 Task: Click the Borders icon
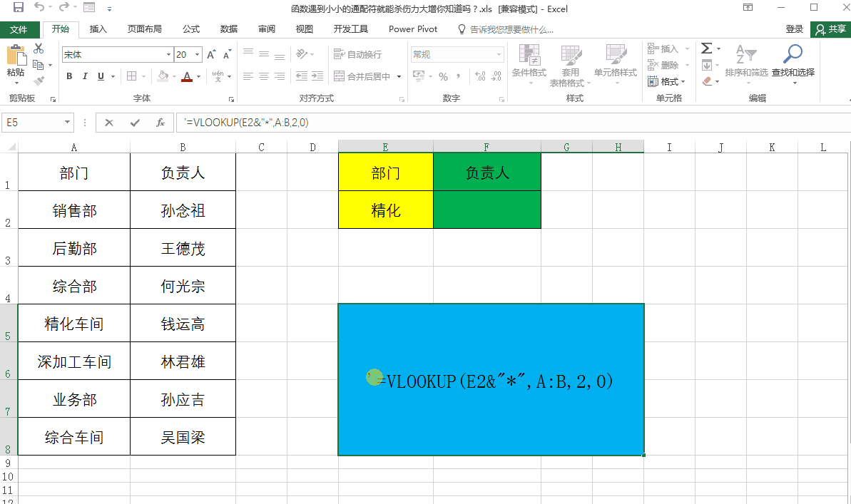point(132,76)
